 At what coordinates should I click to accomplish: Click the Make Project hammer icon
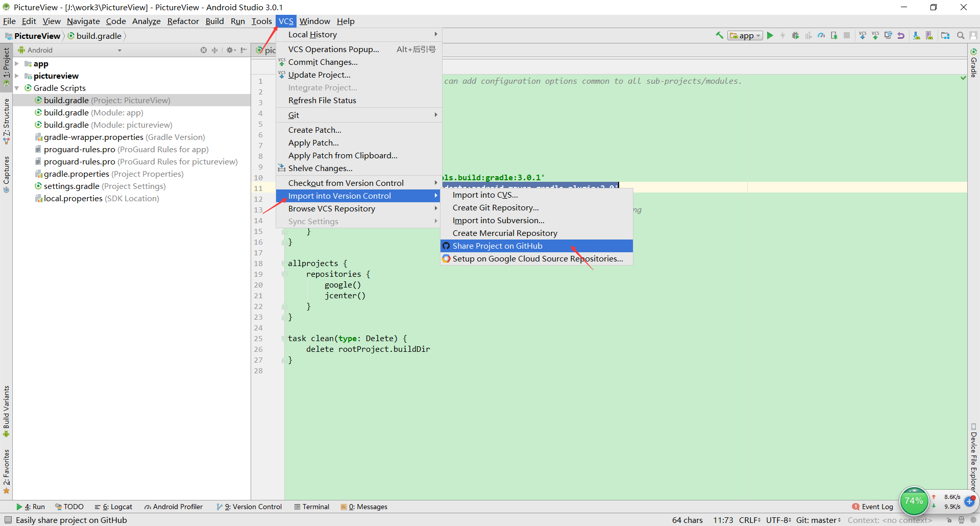pyautogui.click(x=720, y=35)
